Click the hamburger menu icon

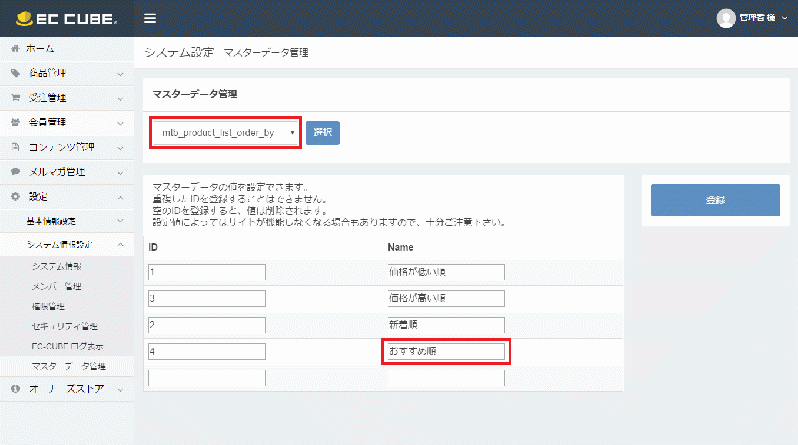(x=150, y=18)
